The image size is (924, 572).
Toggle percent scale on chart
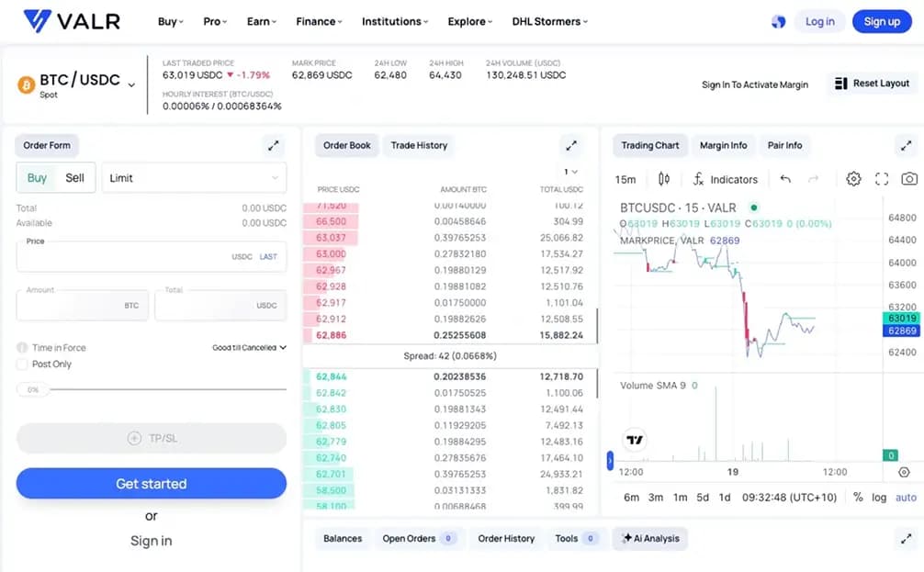tap(858, 498)
